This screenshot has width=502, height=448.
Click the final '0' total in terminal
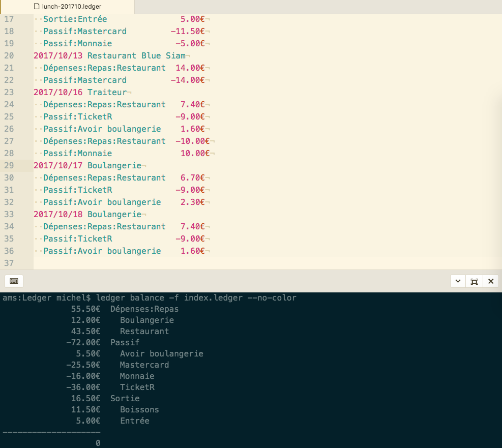(x=98, y=443)
